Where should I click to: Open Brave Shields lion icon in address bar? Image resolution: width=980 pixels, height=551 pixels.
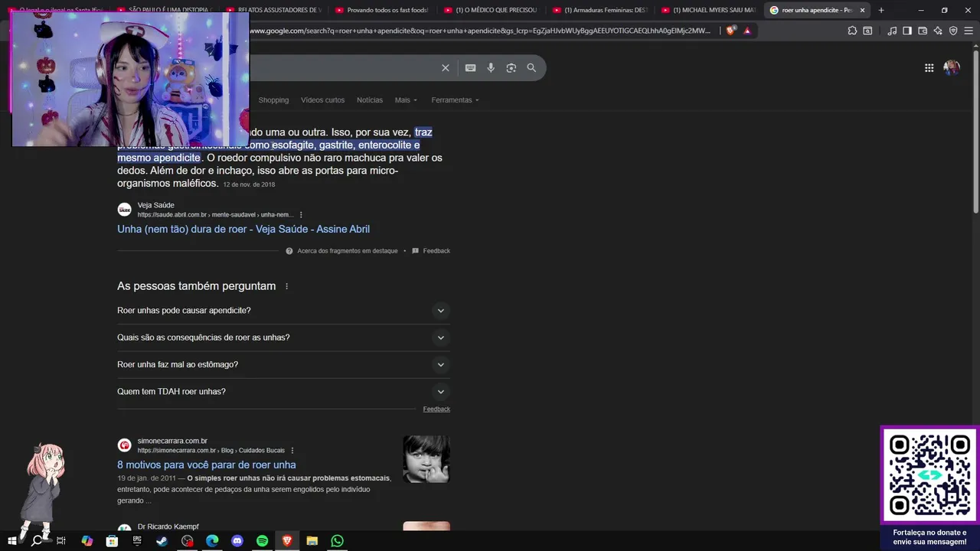click(730, 31)
